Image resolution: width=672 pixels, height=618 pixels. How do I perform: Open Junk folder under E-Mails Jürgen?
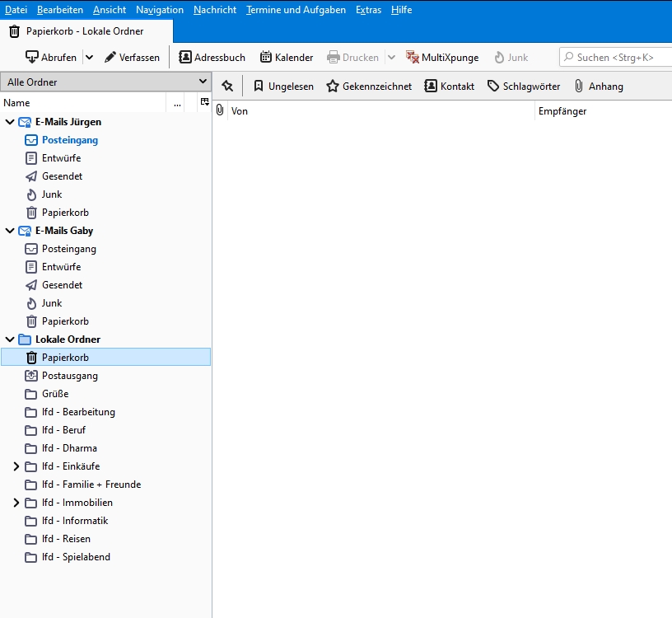click(x=105, y=194)
